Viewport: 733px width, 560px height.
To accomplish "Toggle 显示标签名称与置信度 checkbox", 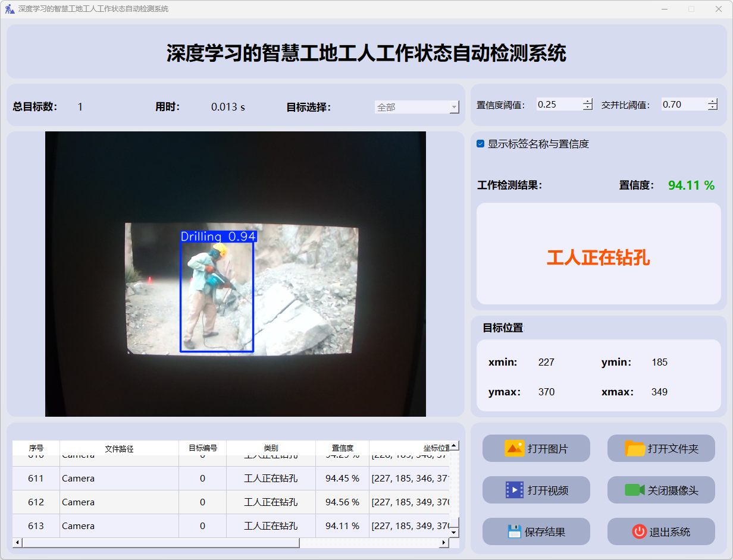I will 481,144.
